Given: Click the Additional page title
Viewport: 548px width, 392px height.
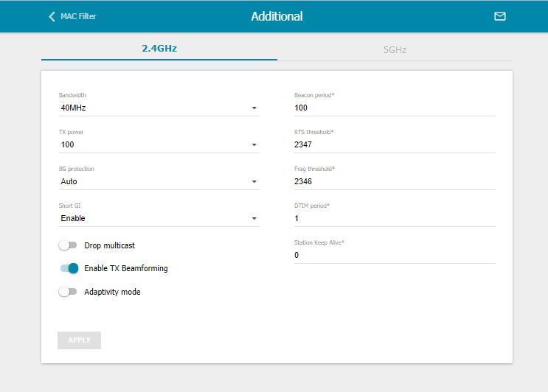Looking at the screenshot, I should pos(277,16).
